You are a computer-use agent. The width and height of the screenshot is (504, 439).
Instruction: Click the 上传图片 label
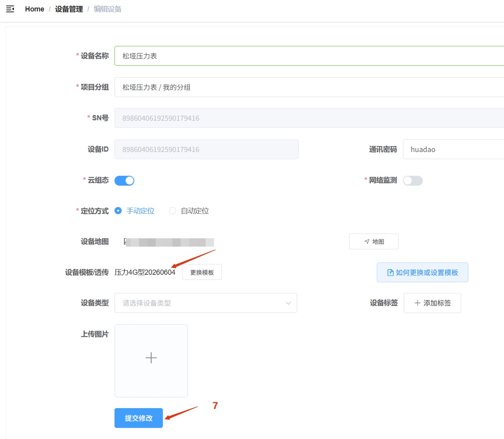pyautogui.click(x=95, y=334)
